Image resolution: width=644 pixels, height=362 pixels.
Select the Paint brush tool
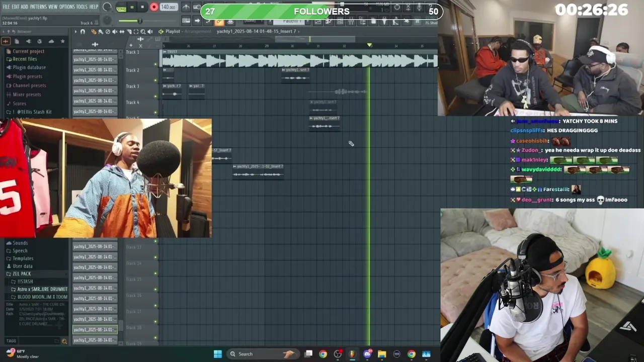click(x=101, y=32)
